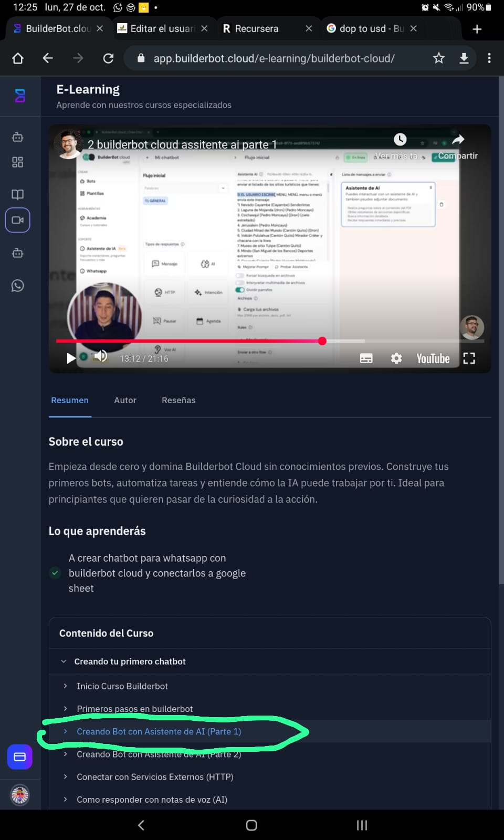The height and width of the screenshot is (840, 504).
Task: Click the browser address bar URL
Action: coord(274,58)
